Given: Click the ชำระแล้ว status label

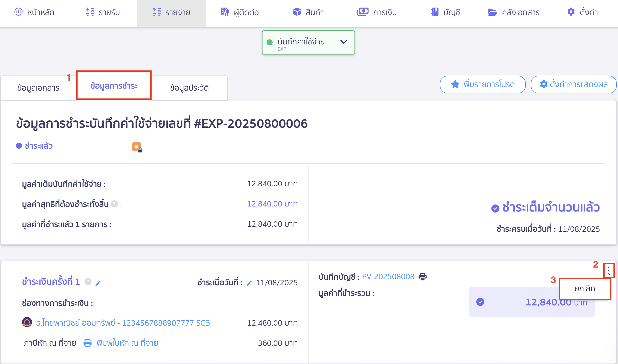Looking at the screenshot, I should (x=39, y=146).
